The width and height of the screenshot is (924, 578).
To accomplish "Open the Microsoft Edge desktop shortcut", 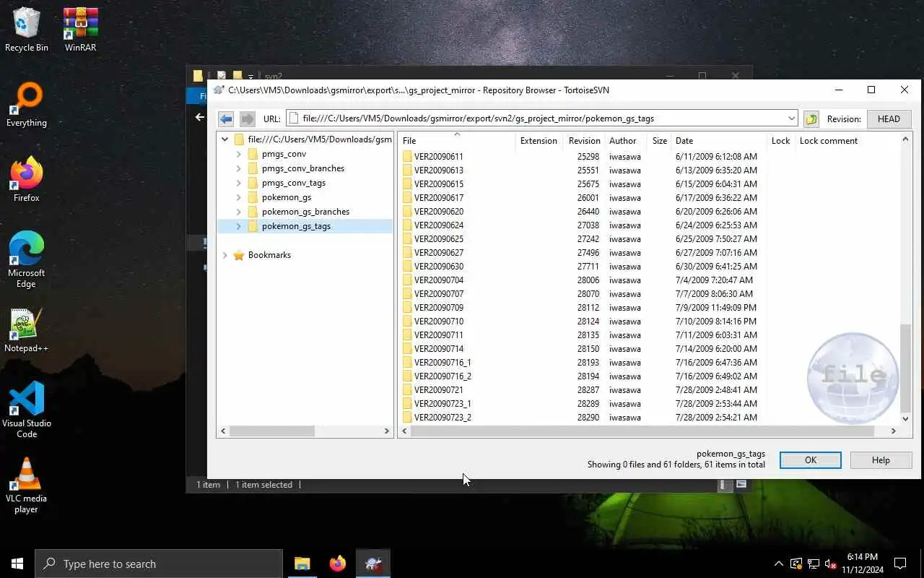I will point(27,260).
